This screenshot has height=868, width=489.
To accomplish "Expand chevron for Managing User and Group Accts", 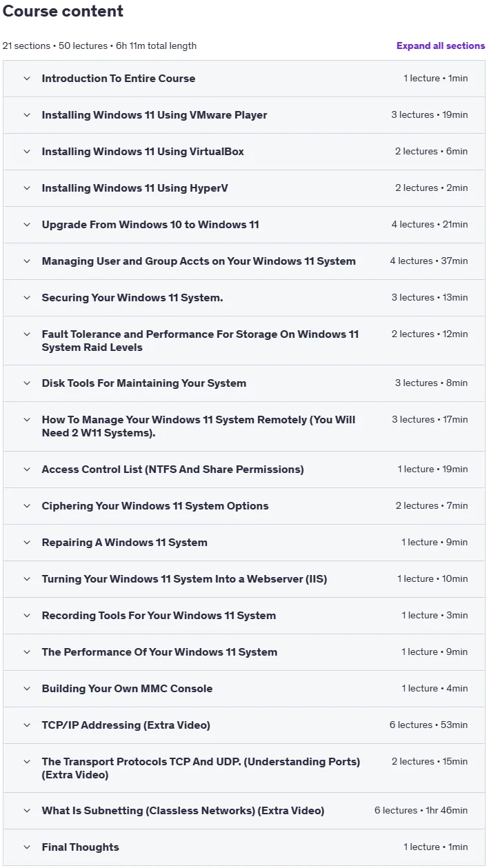I will click(27, 261).
